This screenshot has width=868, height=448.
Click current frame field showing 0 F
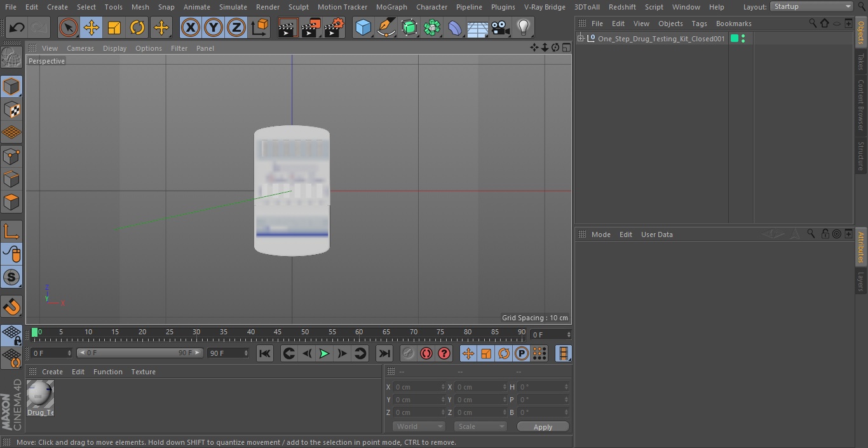click(550, 334)
